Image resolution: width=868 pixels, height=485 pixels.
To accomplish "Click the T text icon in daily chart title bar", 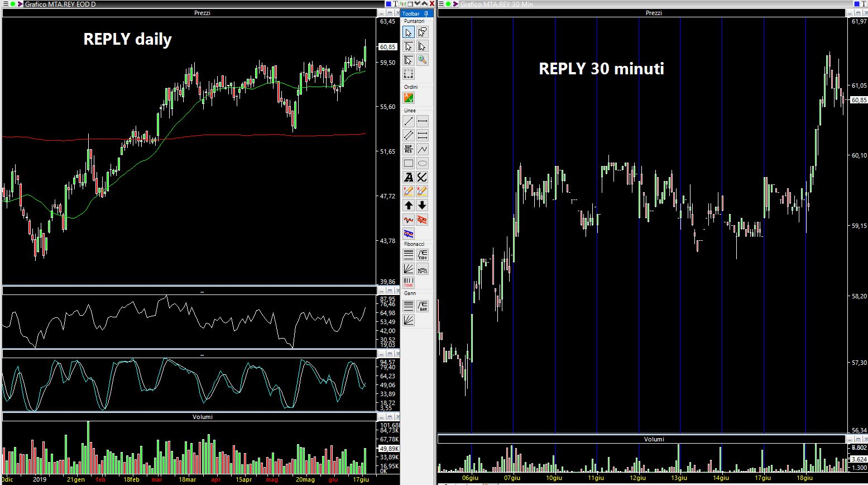I will point(396,4).
